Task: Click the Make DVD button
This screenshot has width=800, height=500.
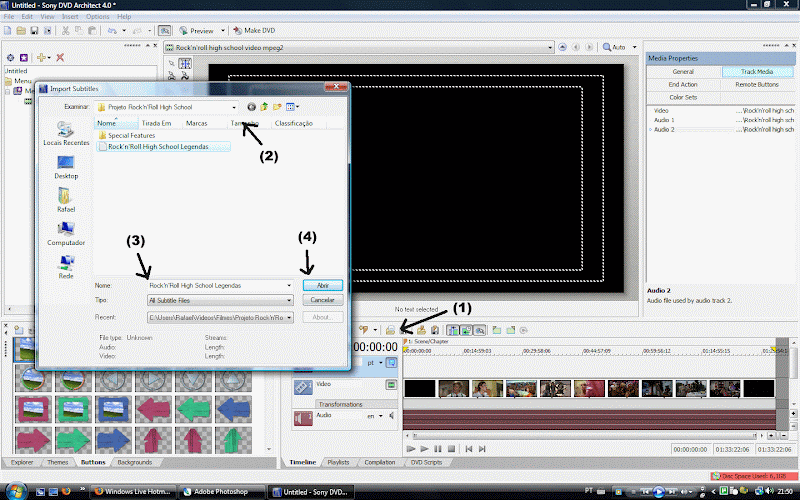Action: point(254,31)
